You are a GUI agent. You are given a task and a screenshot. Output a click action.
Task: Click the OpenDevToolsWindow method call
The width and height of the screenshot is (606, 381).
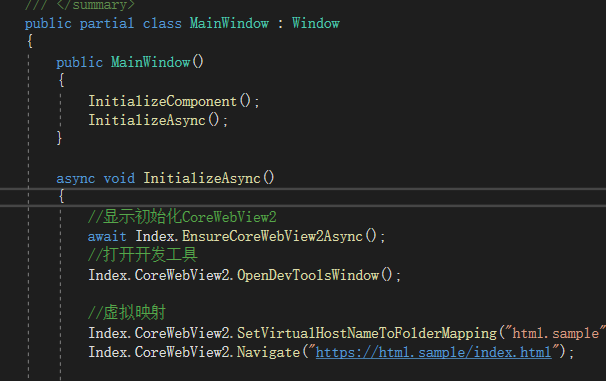pyautogui.click(x=308, y=275)
